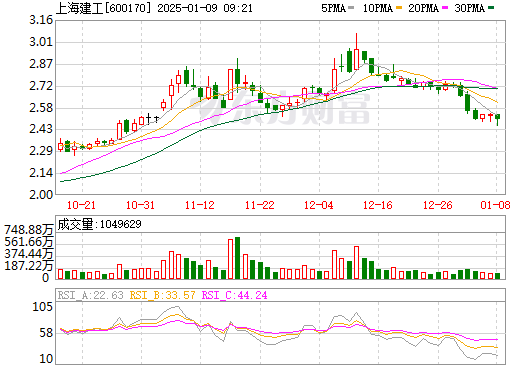Select the 20PMA legend label
The height and width of the screenshot is (365, 520).
tap(423, 8)
